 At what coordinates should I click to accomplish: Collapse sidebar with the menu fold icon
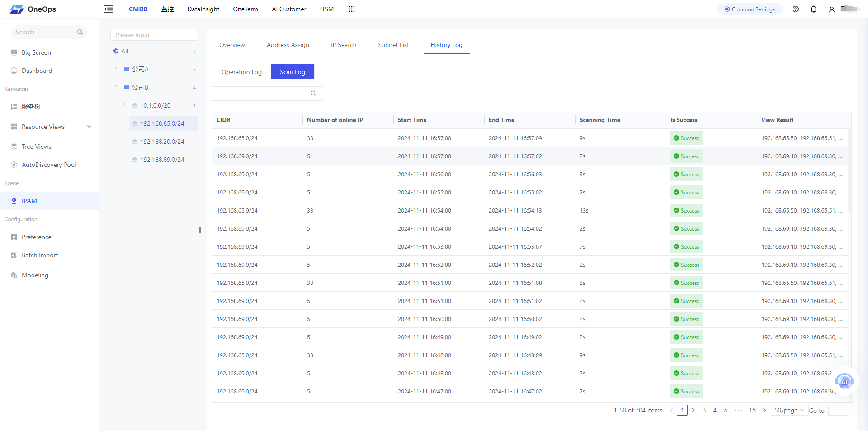(108, 9)
